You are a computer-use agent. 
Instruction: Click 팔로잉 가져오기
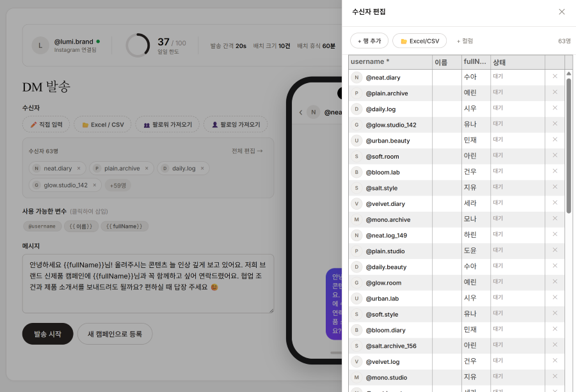click(236, 125)
